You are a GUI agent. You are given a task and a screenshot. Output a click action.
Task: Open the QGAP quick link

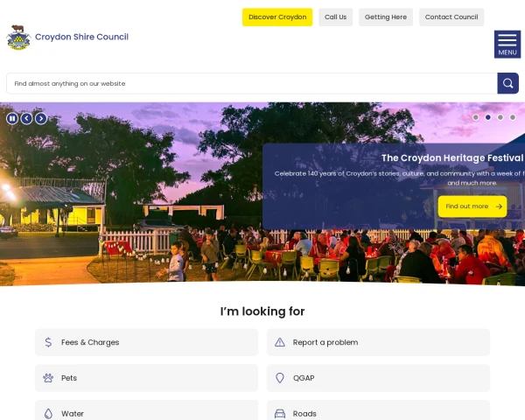[378, 378]
